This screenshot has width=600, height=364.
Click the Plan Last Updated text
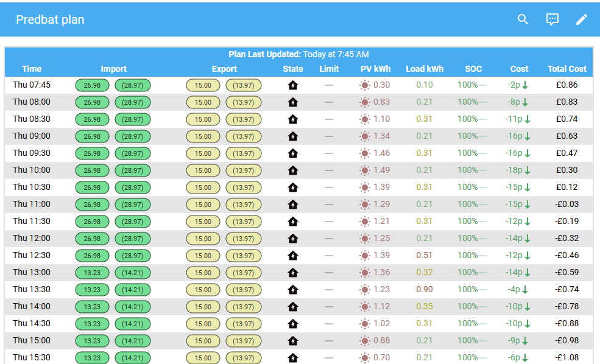coord(298,54)
